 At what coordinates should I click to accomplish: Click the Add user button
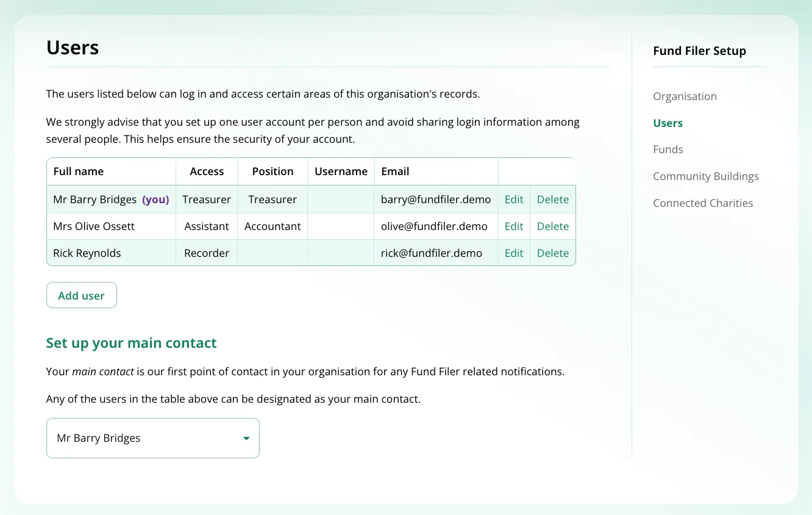tap(82, 295)
